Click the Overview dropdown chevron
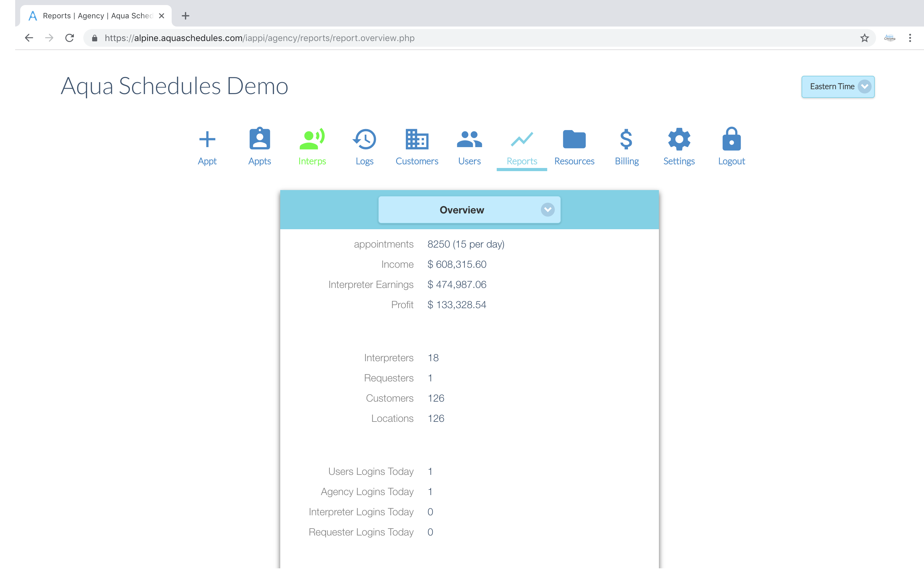Screen dimensions: 924x586 click(548, 210)
